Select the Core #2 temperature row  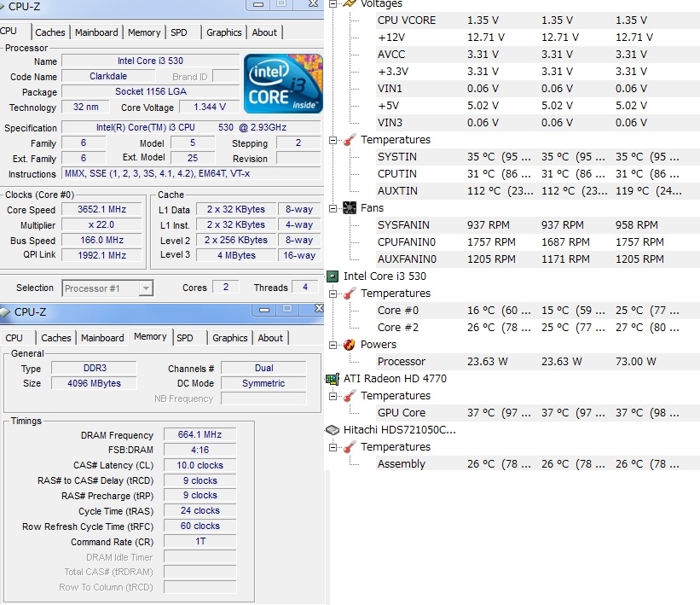(x=538, y=328)
